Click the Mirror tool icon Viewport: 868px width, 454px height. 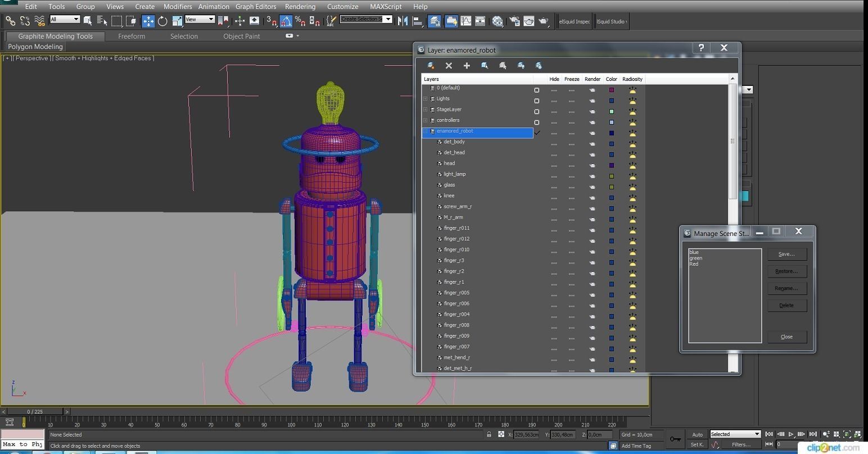[403, 21]
